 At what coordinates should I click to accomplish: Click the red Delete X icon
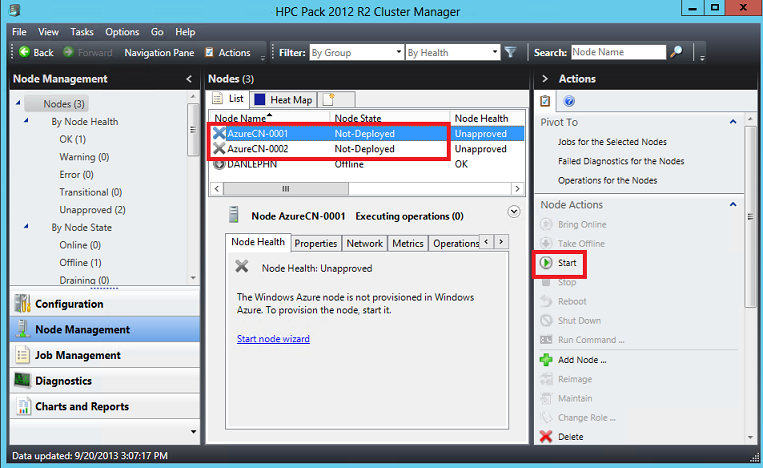pos(546,436)
